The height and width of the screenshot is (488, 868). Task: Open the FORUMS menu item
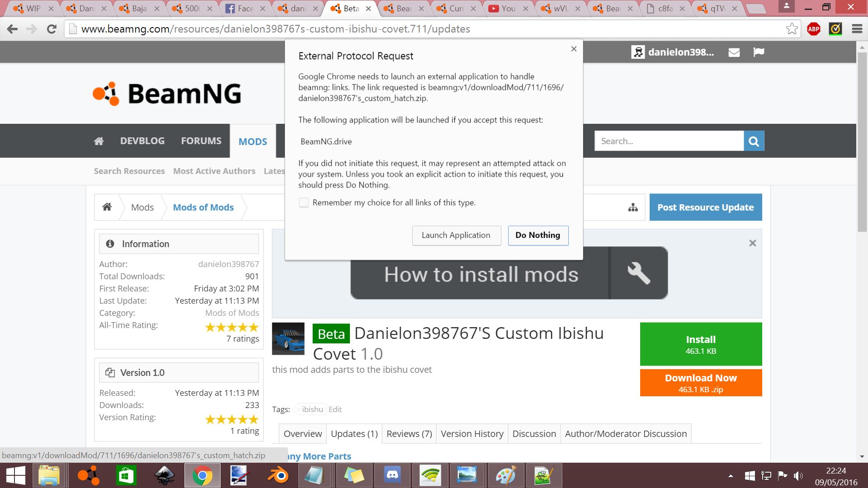[201, 141]
